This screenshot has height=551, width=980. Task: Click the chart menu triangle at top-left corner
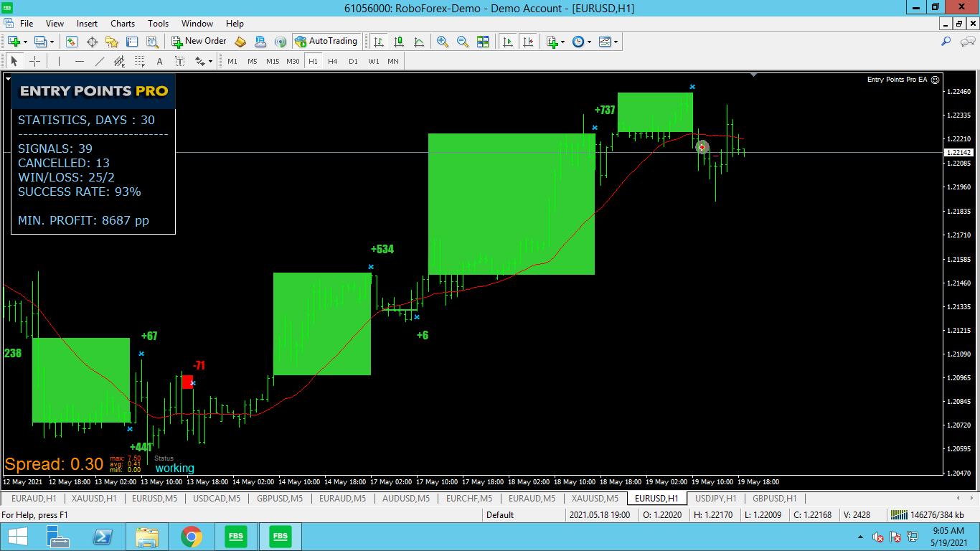(x=8, y=77)
